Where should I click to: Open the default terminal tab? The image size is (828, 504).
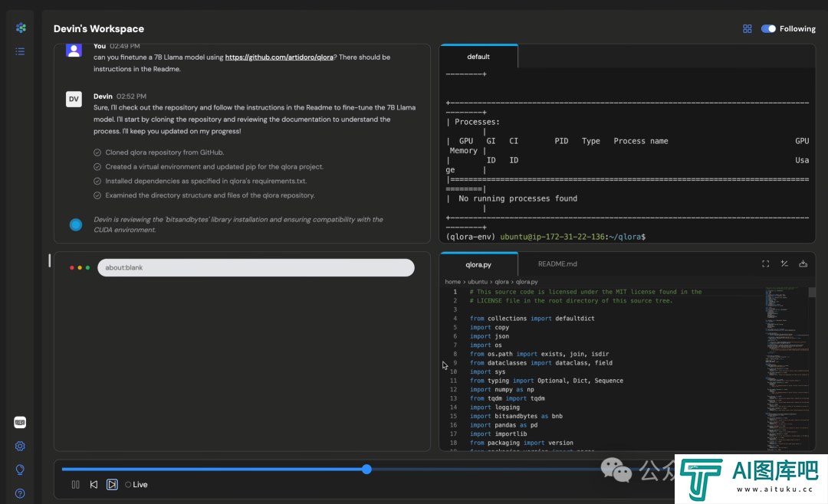point(478,57)
